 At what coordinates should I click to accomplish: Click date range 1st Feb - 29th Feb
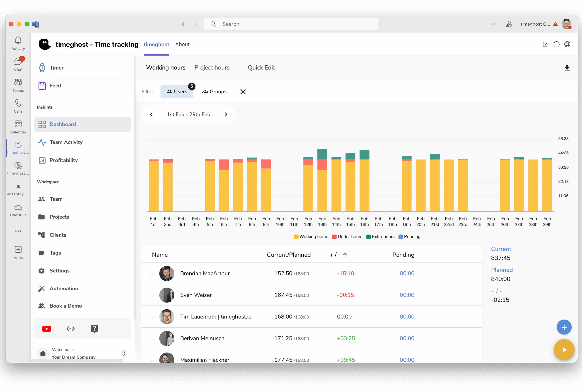coord(188,115)
